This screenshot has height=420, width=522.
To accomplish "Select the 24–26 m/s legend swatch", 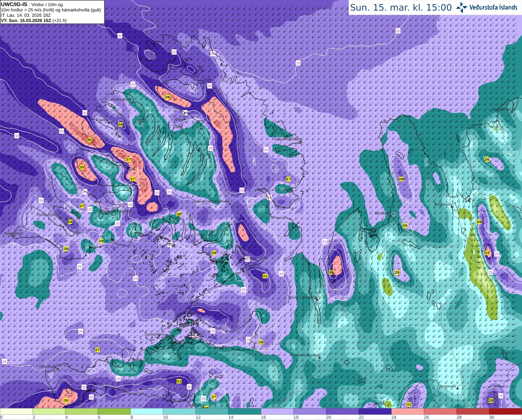I will click(x=408, y=411).
